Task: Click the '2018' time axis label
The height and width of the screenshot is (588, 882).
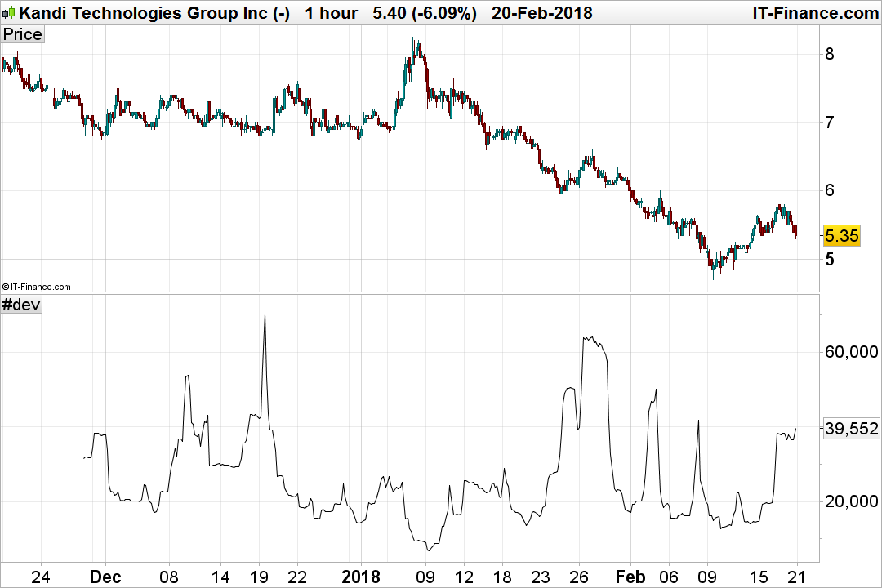Action: [361, 577]
